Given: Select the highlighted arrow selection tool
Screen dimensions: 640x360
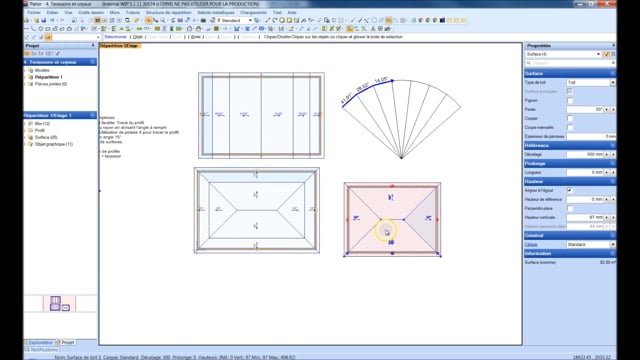Looking at the screenshot, I should tap(149, 20).
